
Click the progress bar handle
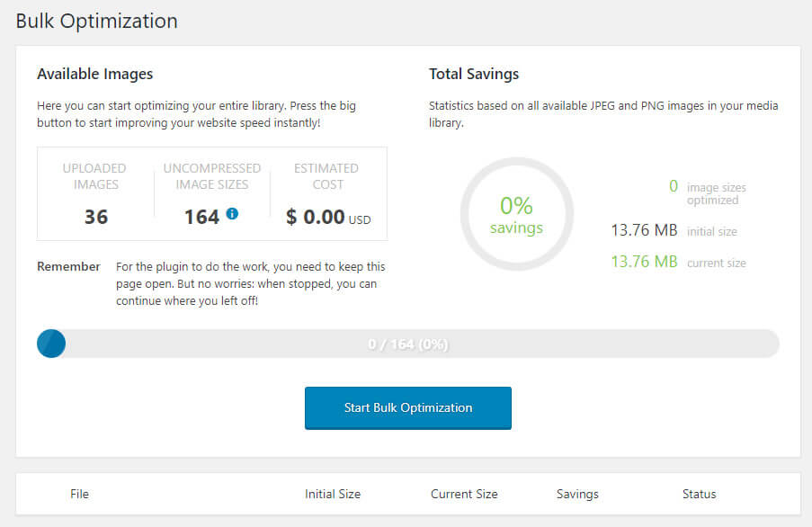[51, 344]
